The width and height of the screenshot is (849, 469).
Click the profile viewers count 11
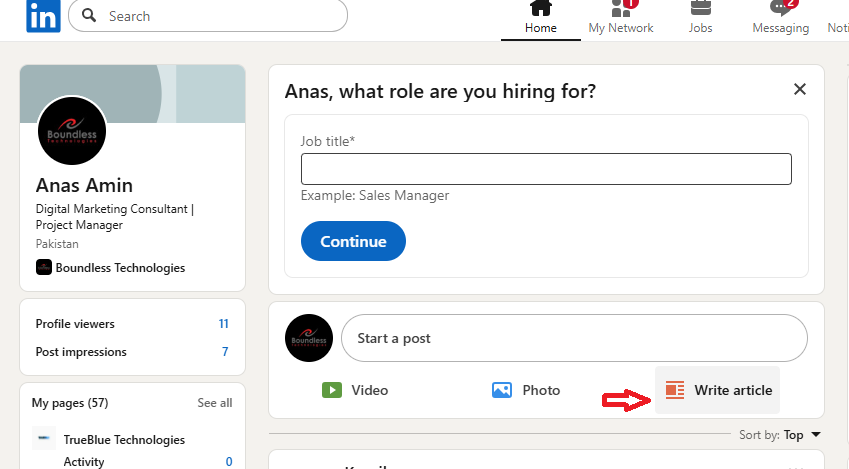(x=224, y=324)
